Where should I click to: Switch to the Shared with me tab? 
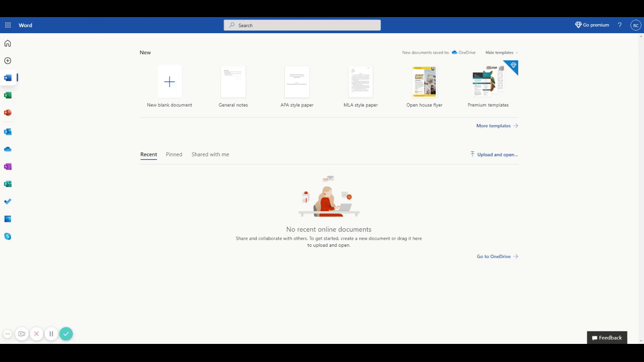[x=210, y=154]
